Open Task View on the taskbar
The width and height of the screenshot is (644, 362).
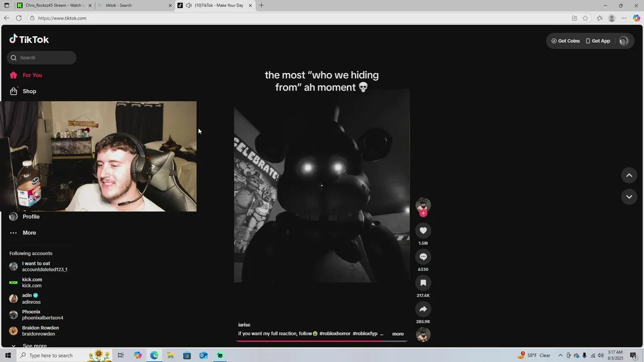click(x=121, y=355)
